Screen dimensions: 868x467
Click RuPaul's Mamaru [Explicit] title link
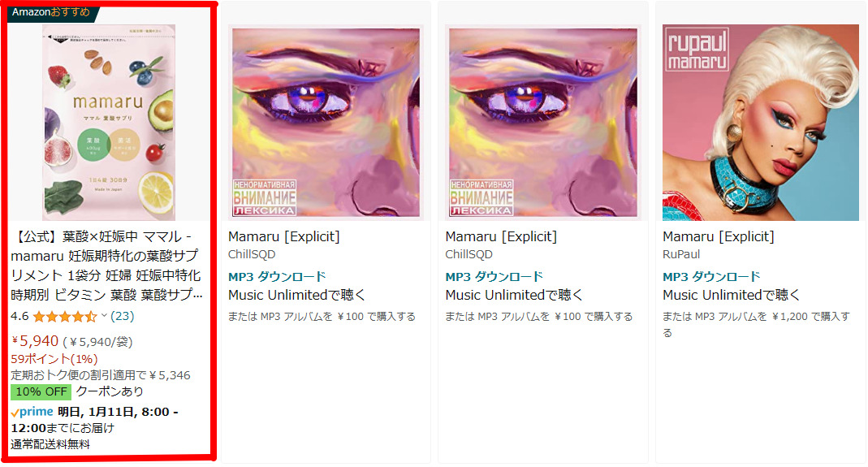[x=718, y=236]
